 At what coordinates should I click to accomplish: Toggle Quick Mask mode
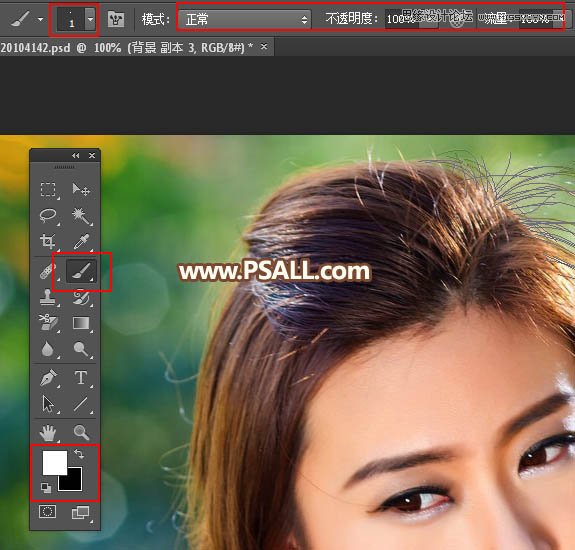(48, 512)
